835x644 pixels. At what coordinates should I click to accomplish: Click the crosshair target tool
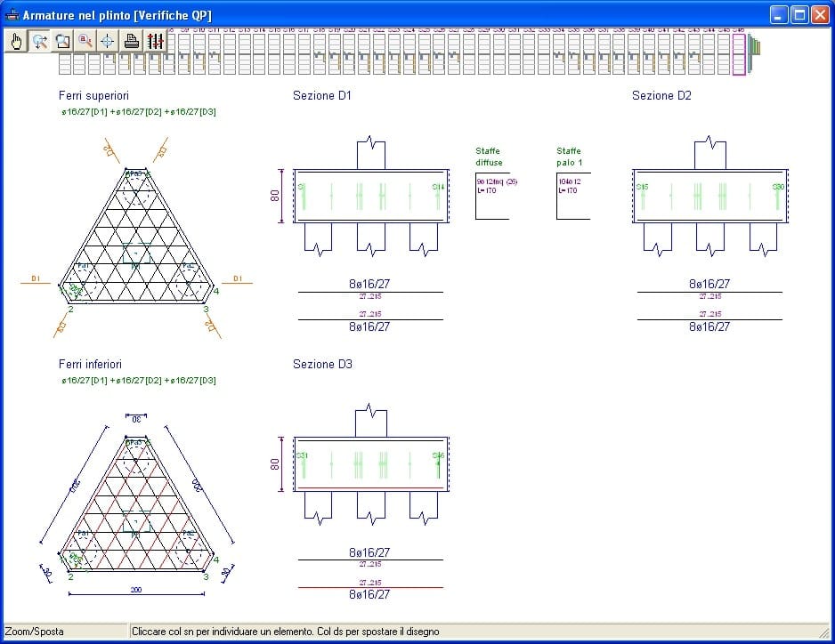(x=108, y=41)
